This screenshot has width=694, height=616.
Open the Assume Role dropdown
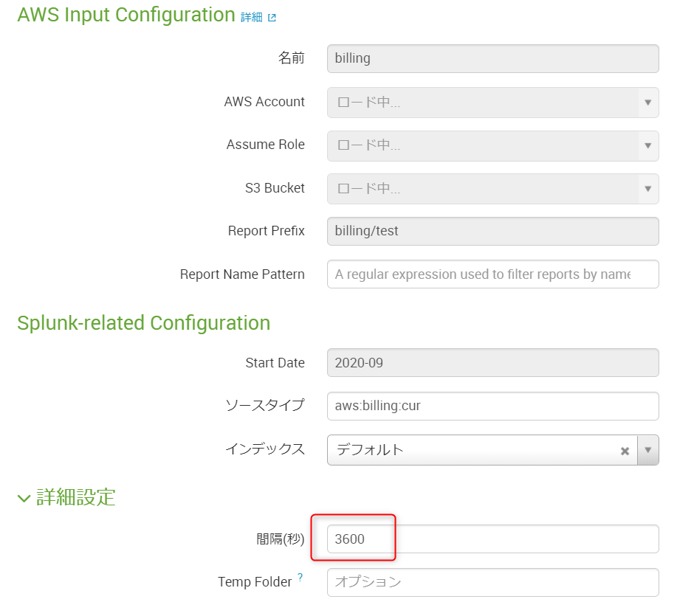pyautogui.click(x=492, y=145)
